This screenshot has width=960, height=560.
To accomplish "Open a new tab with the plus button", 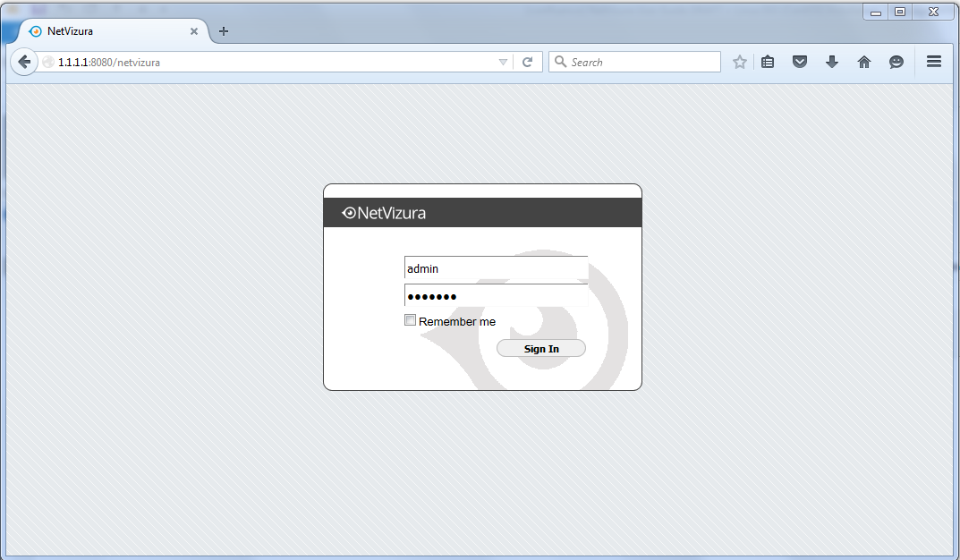I will [223, 30].
